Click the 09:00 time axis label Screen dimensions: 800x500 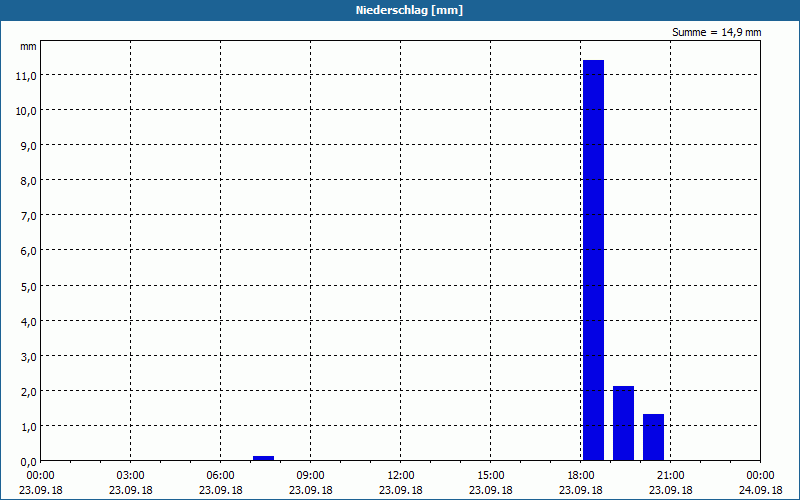pos(311,476)
